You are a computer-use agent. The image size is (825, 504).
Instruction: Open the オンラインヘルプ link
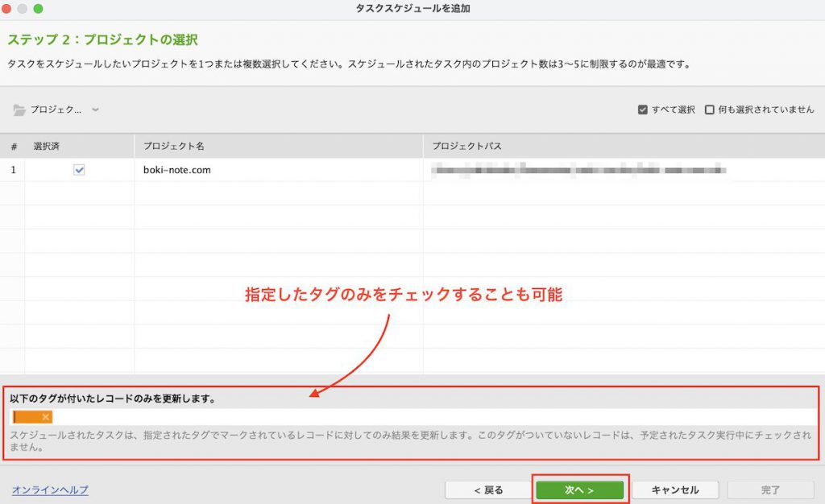(x=50, y=490)
